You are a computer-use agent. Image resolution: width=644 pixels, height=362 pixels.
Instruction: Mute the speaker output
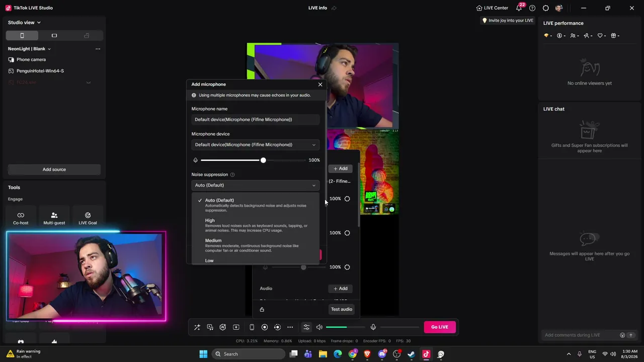pos(319,327)
